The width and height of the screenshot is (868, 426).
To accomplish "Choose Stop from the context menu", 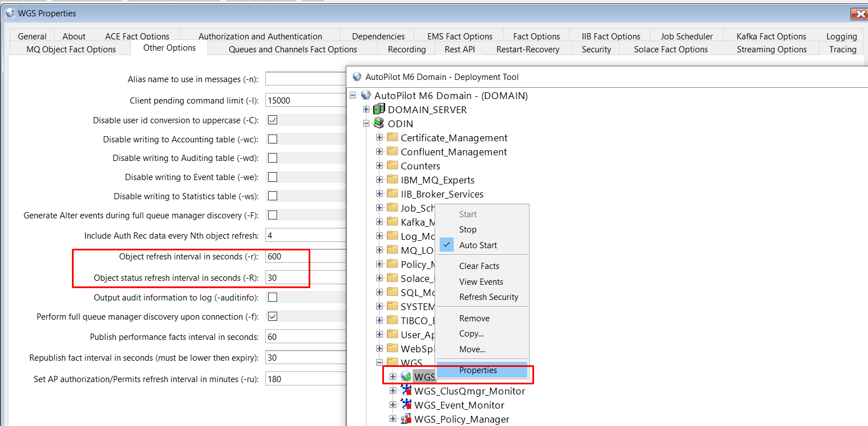I will point(482,230).
